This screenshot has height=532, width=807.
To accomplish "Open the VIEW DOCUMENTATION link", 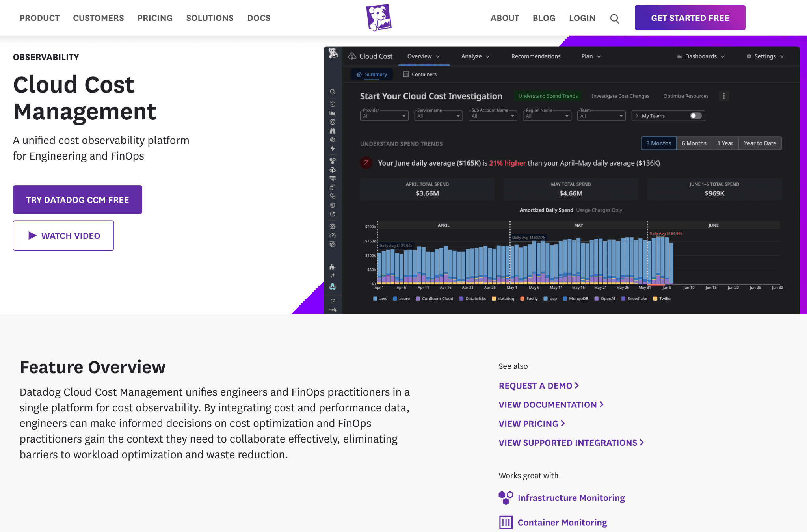I will click(x=551, y=405).
